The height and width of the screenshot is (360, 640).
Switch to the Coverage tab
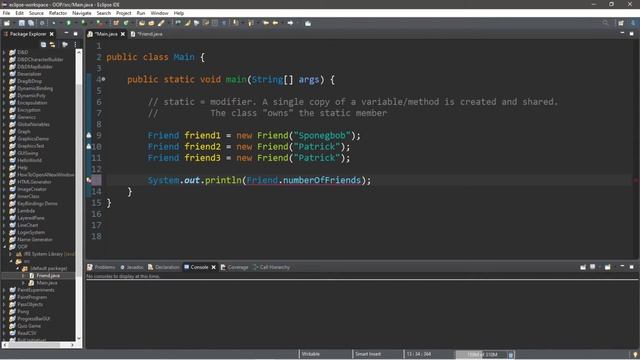[234, 267]
